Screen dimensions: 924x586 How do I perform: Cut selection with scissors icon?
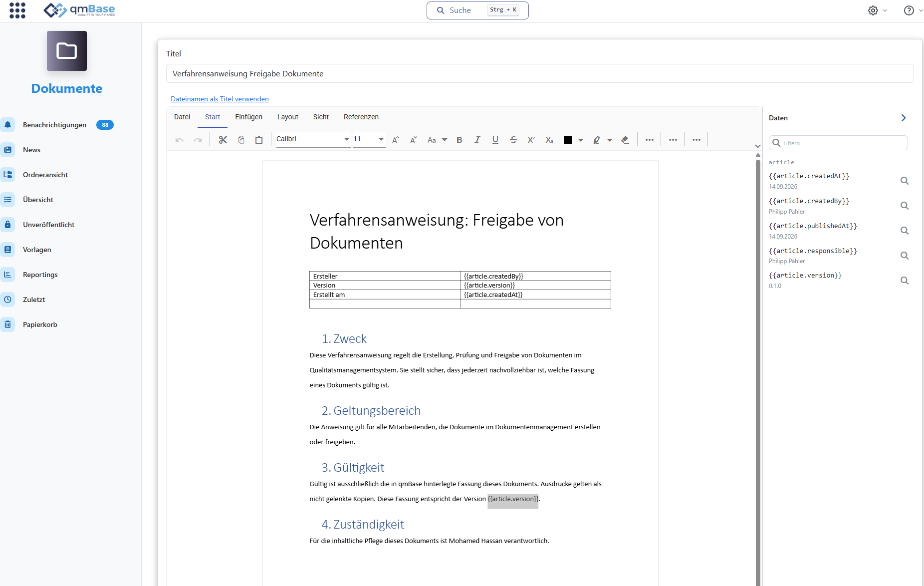coord(223,140)
